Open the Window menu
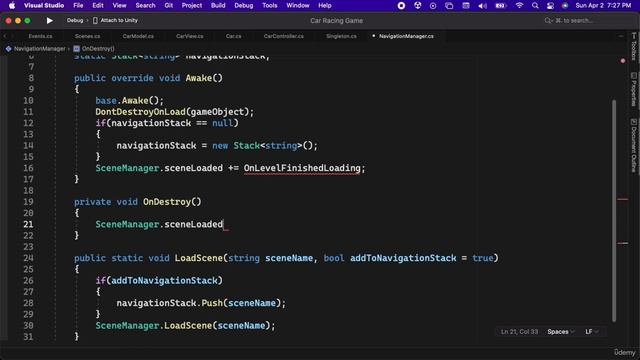 [x=298, y=5]
